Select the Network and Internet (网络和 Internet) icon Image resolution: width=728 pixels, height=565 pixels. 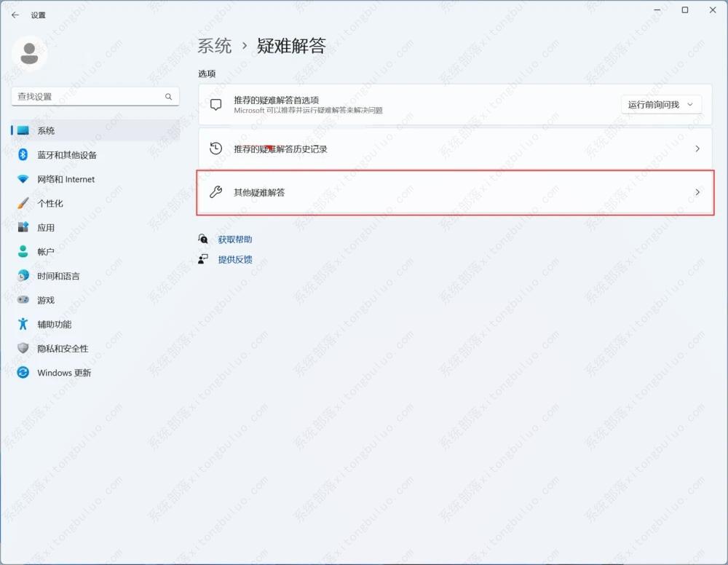23,179
